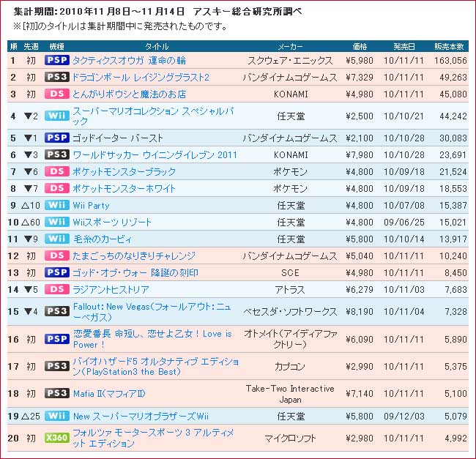Click the 発売日 column header
The height and width of the screenshot is (459, 476).
click(x=404, y=46)
